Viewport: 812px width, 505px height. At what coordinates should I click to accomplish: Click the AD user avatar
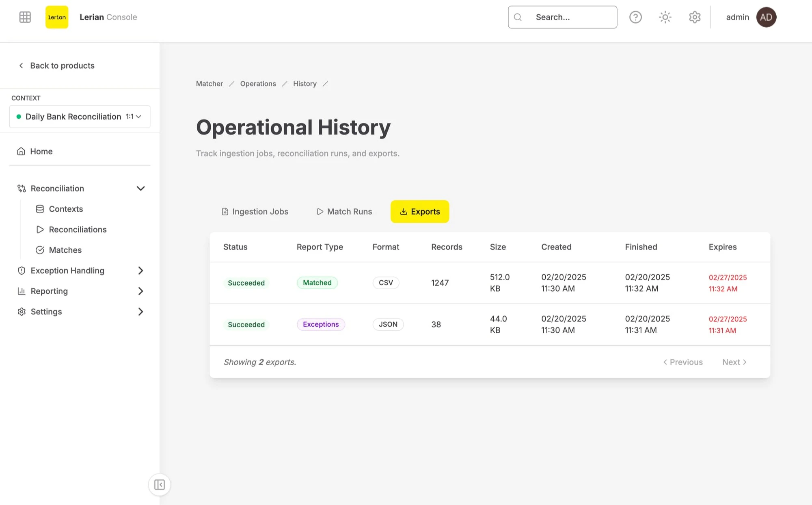(766, 17)
